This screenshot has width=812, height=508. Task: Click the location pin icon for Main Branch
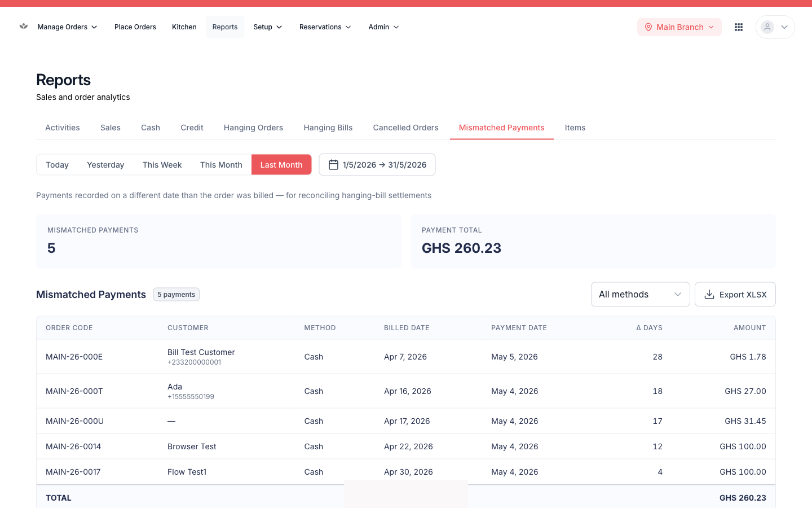(x=648, y=27)
